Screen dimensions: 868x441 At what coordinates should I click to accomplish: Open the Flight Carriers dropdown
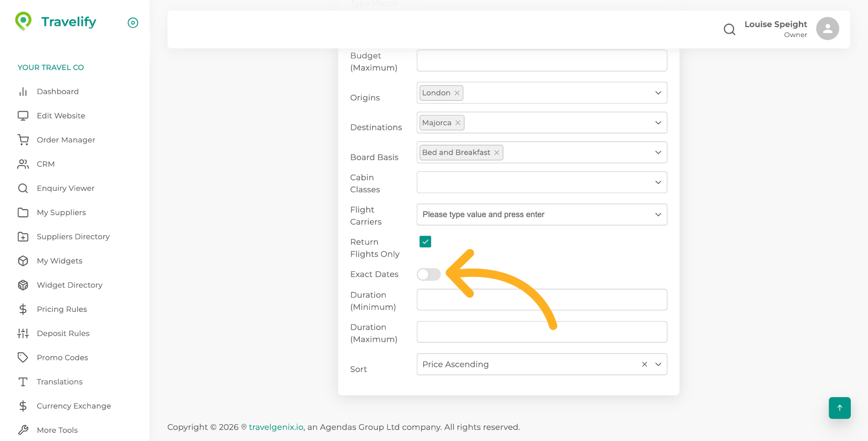[x=658, y=214]
